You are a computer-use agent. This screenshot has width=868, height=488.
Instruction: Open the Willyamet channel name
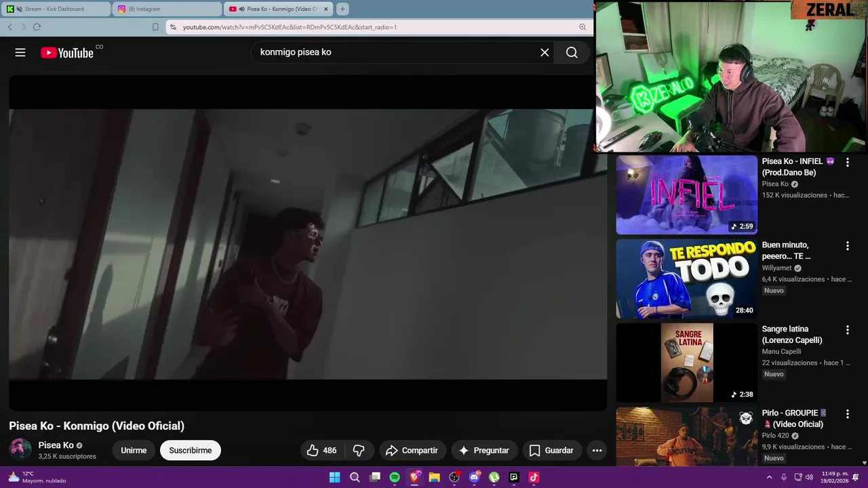coord(776,268)
